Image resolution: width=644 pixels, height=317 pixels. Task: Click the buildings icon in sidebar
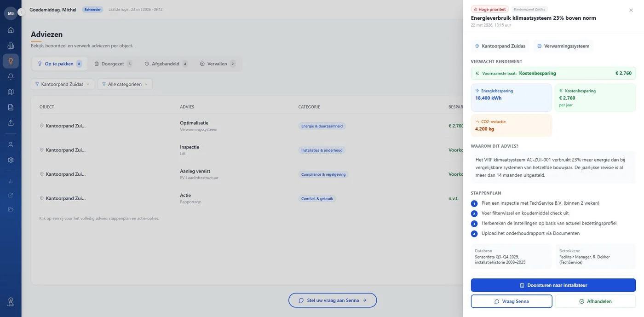(x=11, y=46)
